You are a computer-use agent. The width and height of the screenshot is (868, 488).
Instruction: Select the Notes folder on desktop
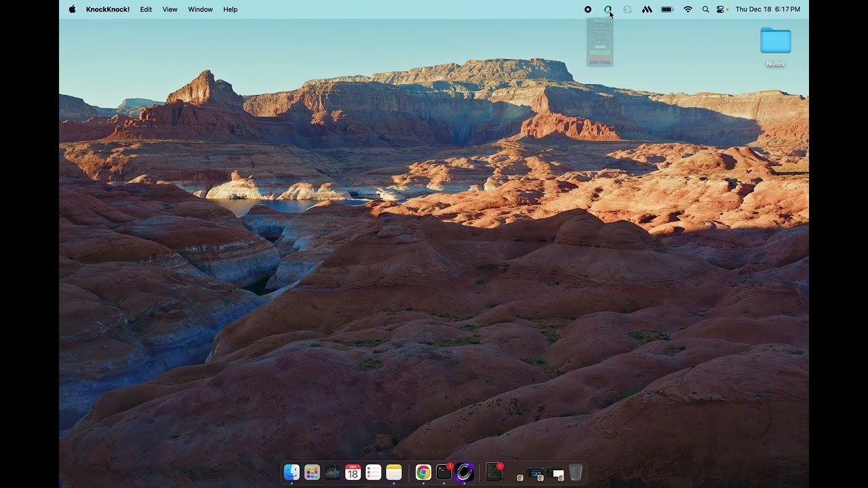775,42
